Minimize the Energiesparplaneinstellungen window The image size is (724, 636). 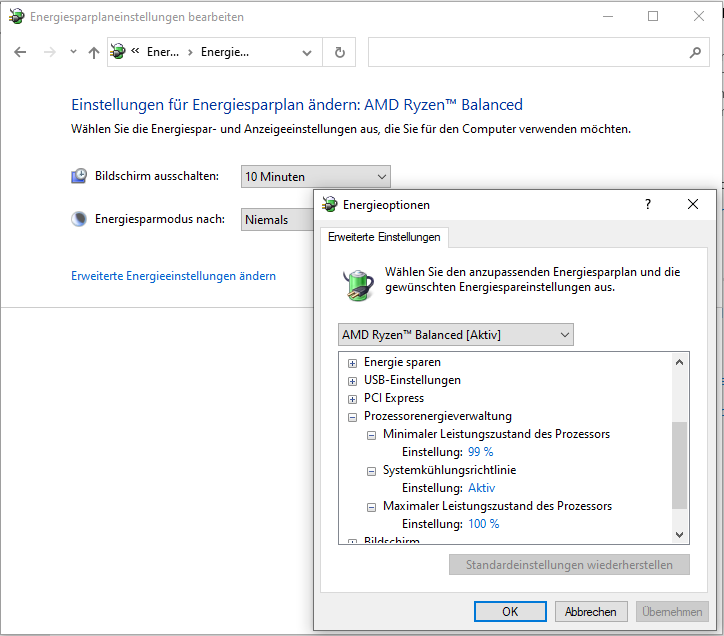608,17
